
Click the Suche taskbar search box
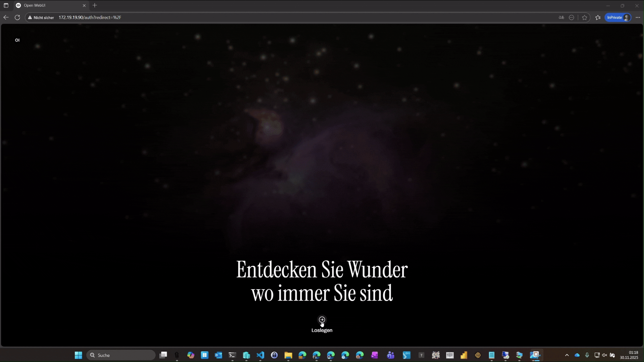(121, 355)
